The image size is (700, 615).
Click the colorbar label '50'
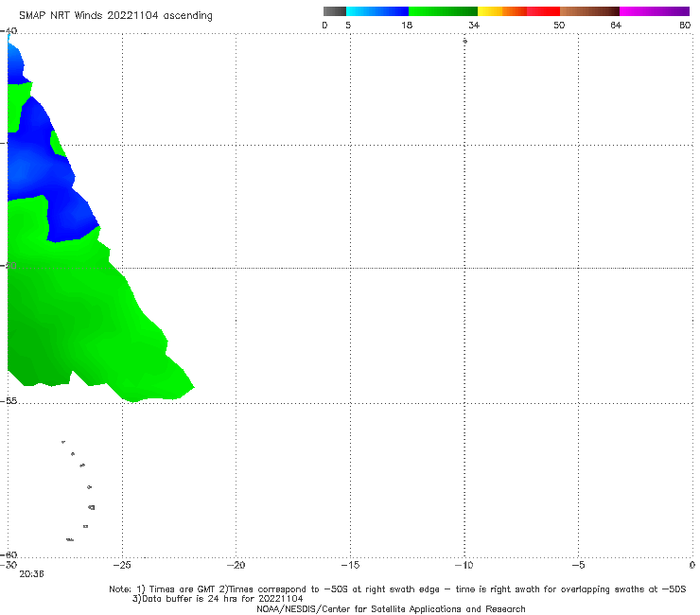click(x=559, y=25)
